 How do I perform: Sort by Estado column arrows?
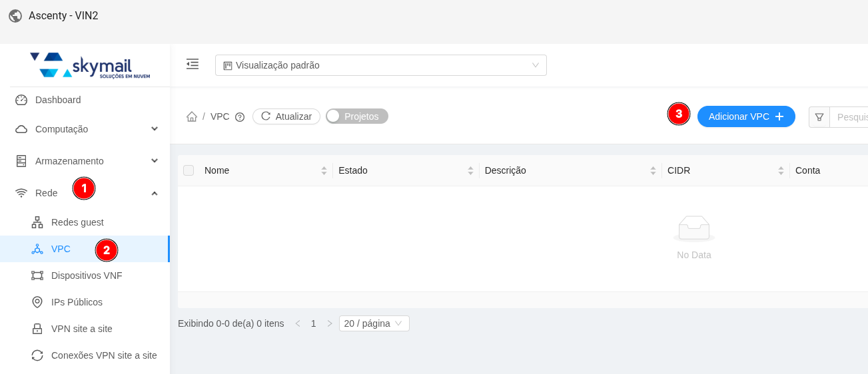pos(470,170)
